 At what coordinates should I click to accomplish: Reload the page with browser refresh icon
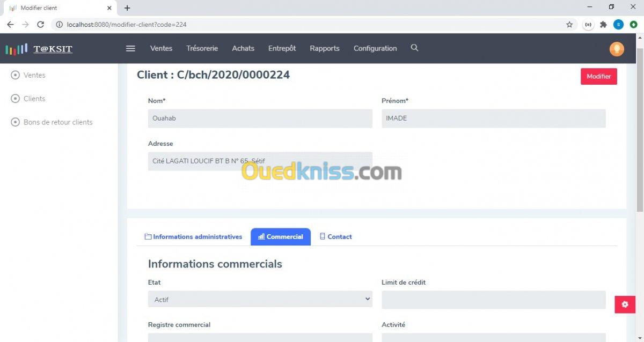[40, 25]
